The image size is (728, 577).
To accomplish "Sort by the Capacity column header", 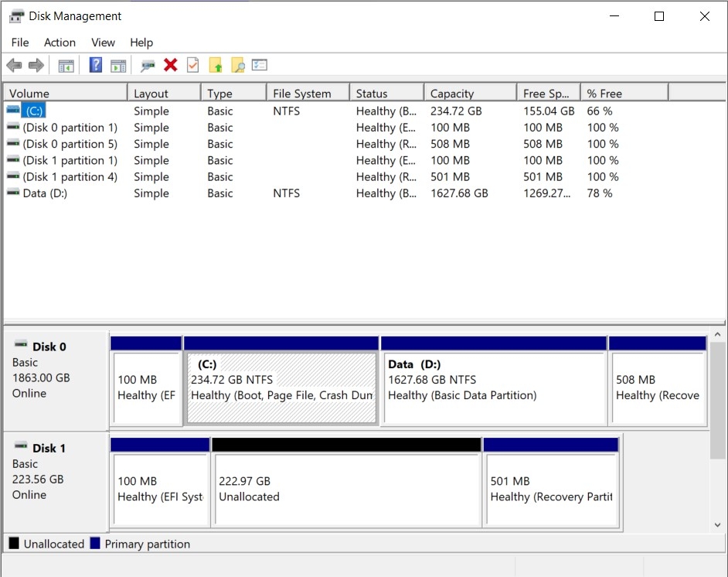I will 471,93.
